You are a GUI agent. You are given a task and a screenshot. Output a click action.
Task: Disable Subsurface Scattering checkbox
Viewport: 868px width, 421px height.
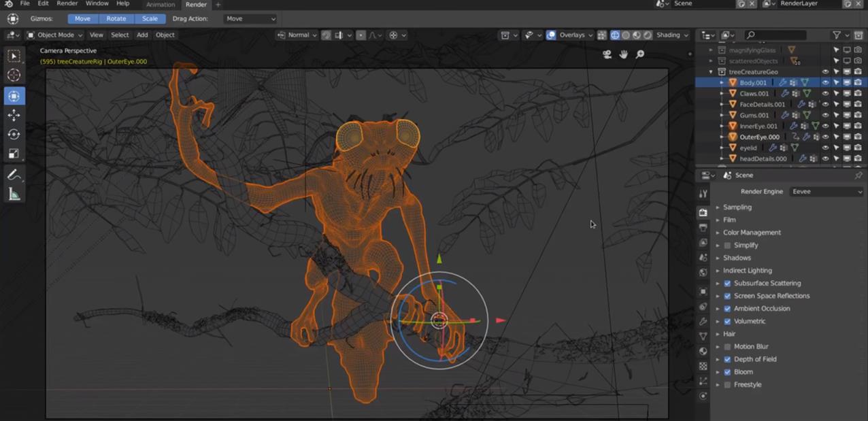point(727,283)
